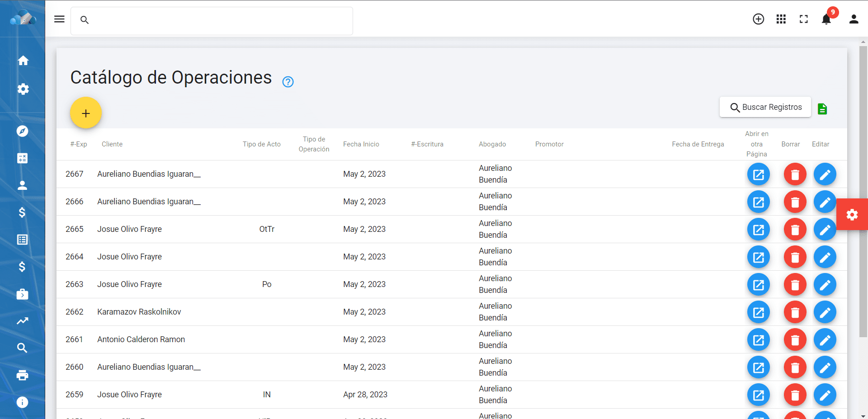Toggle fullscreen mode icon
This screenshot has height=419, width=868.
pyautogui.click(x=803, y=19)
